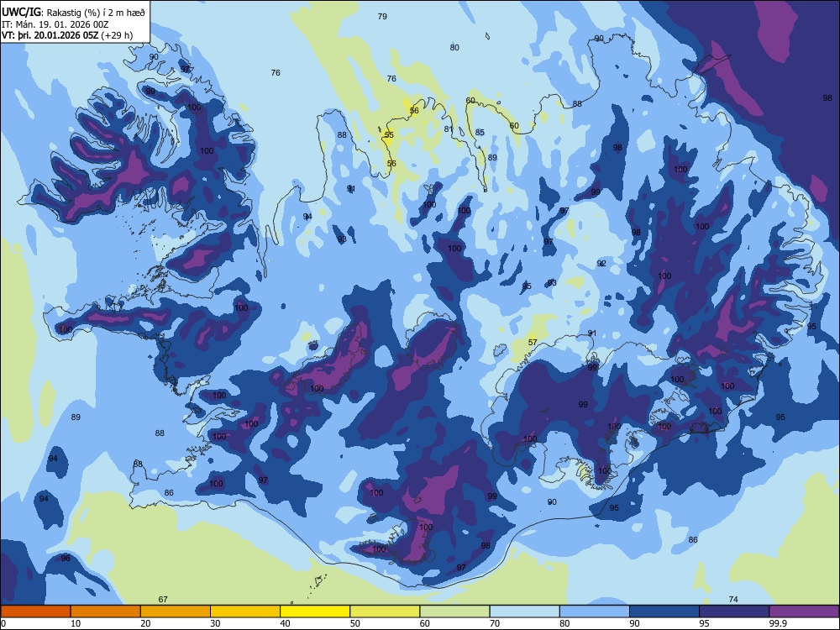The height and width of the screenshot is (630, 840).
Task: Select the pale yellow 50–60 legend swatch
Action: pos(385,612)
